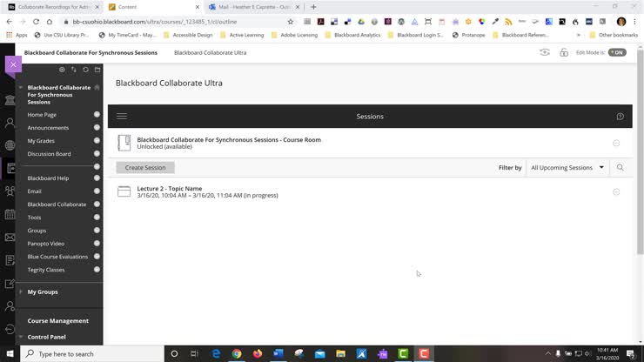This screenshot has height=362, width=644.
Task: Open Blue Course Evaluations link
Action: click(57, 257)
